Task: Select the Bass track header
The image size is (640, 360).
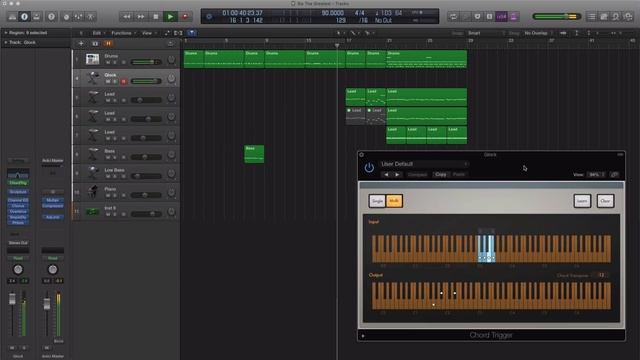Action: [x=126, y=154]
